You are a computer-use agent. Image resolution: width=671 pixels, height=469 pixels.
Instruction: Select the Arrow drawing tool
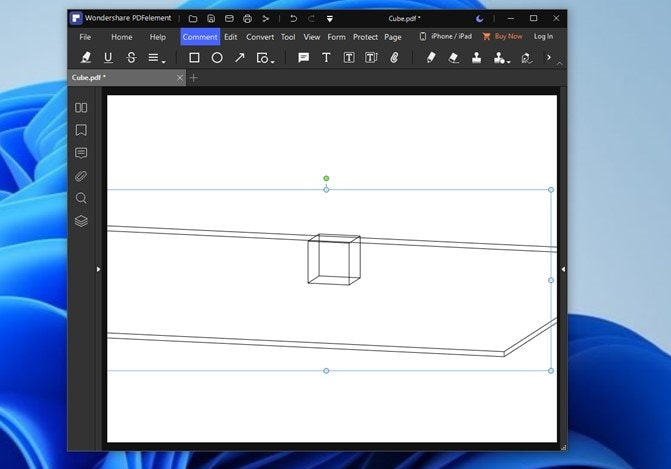[x=240, y=58]
